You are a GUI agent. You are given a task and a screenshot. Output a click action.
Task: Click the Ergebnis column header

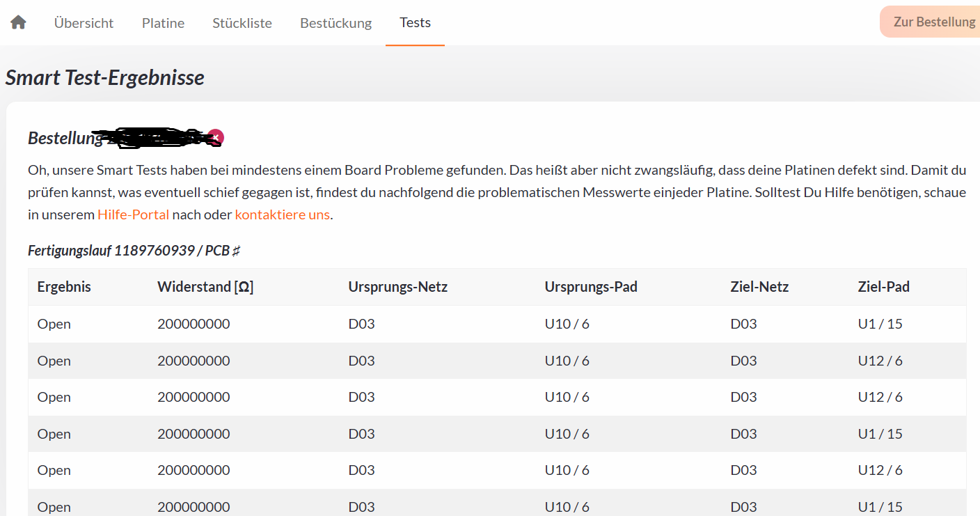(x=64, y=287)
